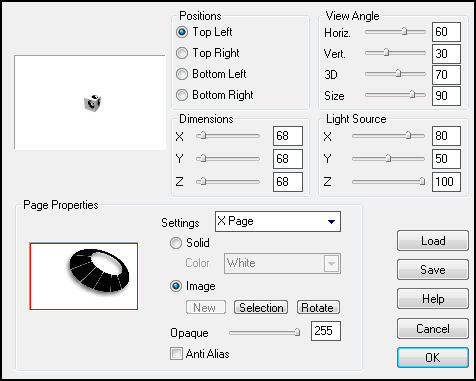476x381 pixels.
Task: Click the Light Source Z slider handle
Action: (422, 181)
